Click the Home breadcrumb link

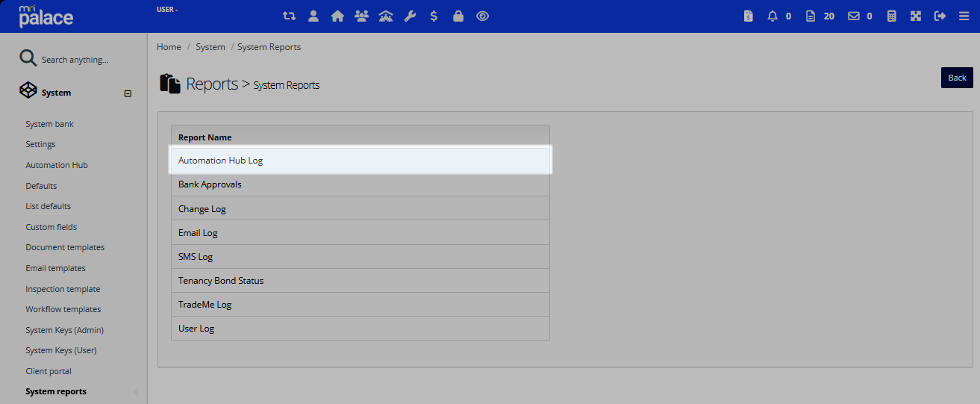[169, 47]
